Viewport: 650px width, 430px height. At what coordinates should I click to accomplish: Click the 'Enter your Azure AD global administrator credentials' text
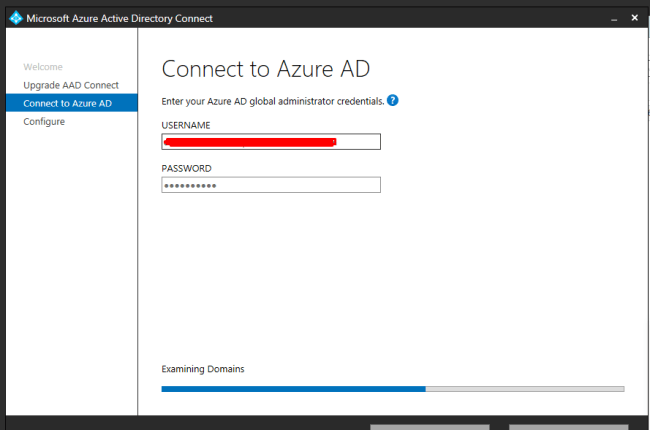(273, 101)
